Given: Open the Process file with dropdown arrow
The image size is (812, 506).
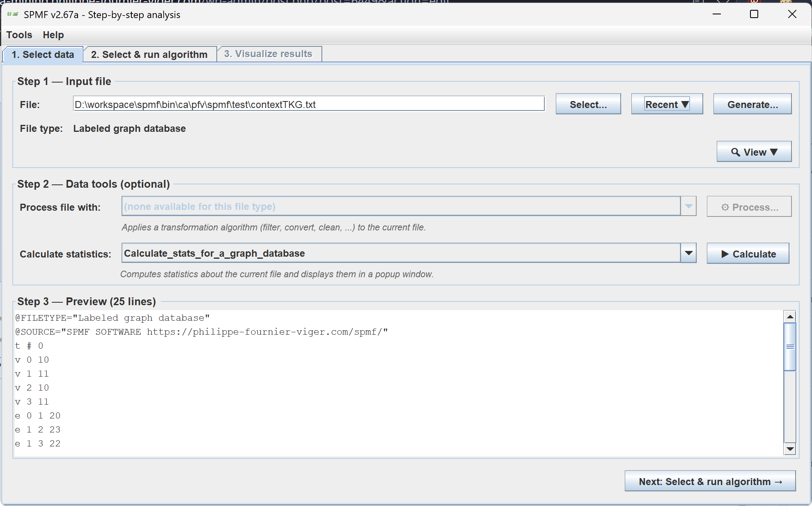Looking at the screenshot, I should tap(688, 206).
